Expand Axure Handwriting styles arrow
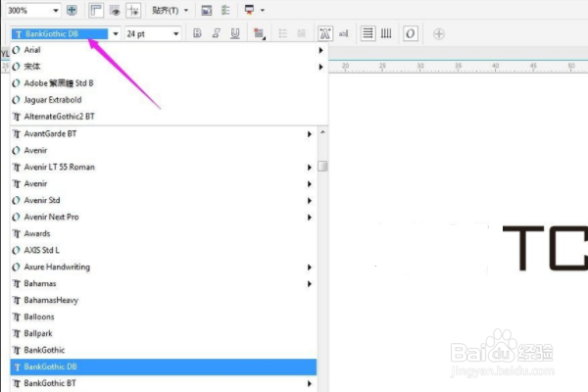The height and width of the screenshot is (392, 588). [x=310, y=268]
